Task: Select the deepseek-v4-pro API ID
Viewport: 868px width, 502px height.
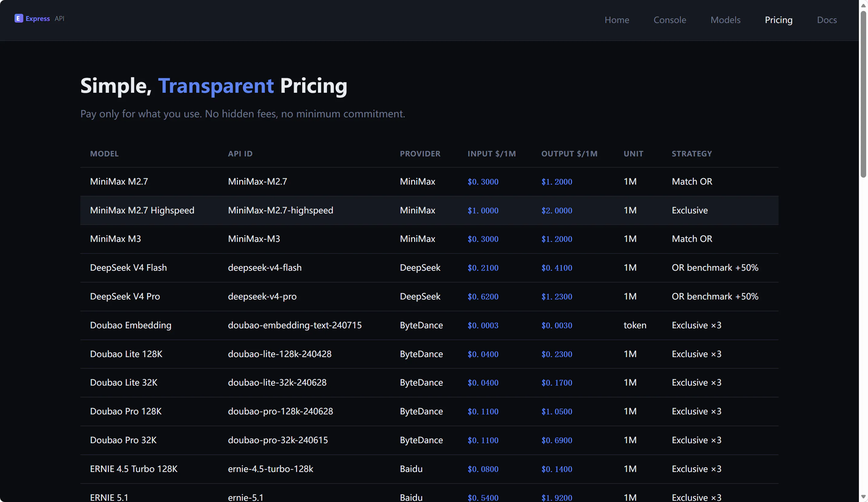Action: 262,296
